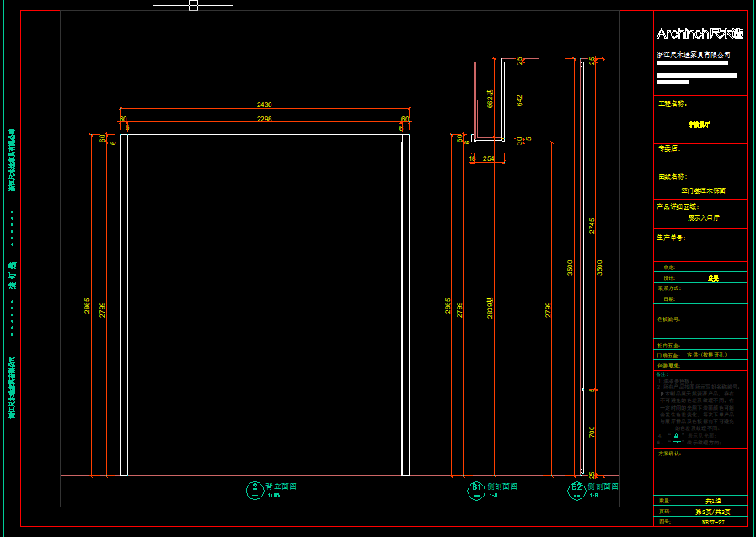
Task: Select the 2430 overall width dimension
Action: point(265,105)
